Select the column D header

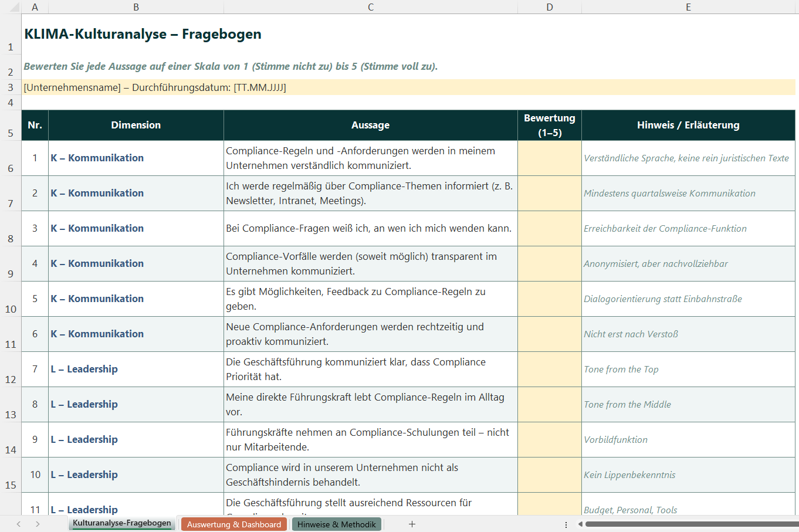click(549, 6)
